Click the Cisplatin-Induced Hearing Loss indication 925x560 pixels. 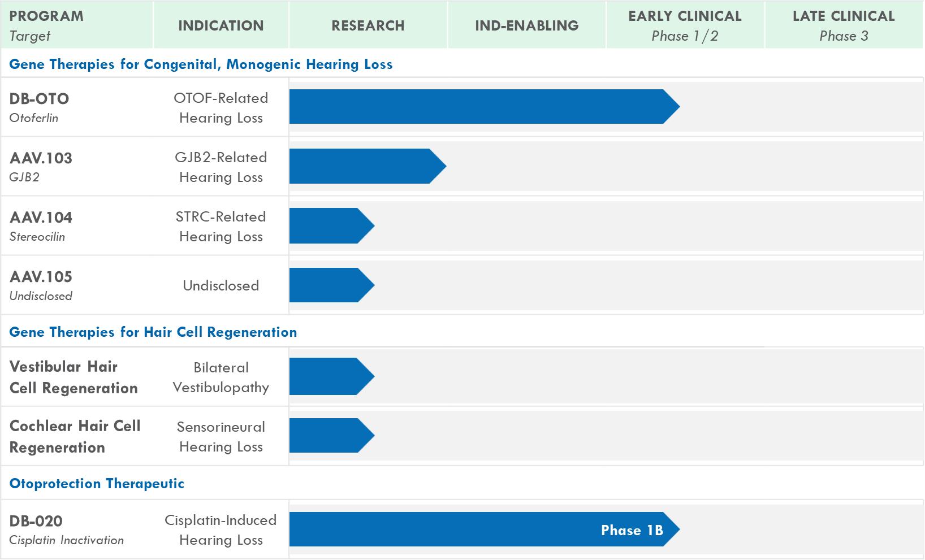[221, 530]
